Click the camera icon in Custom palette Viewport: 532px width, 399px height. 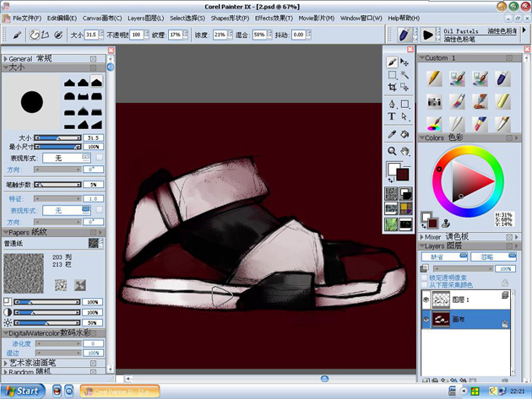pyautogui.click(x=434, y=102)
